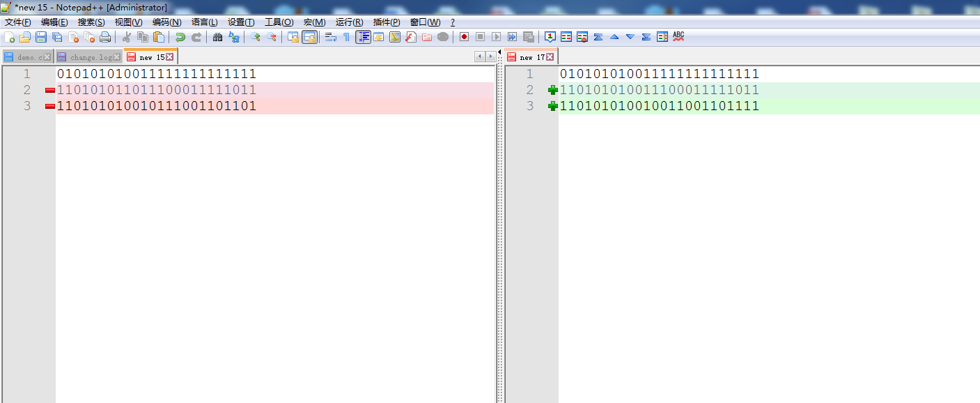The width and height of the screenshot is (980, 403).
Task: Open the document map icon
Action: pyautogui.click(x=395, y=37)
